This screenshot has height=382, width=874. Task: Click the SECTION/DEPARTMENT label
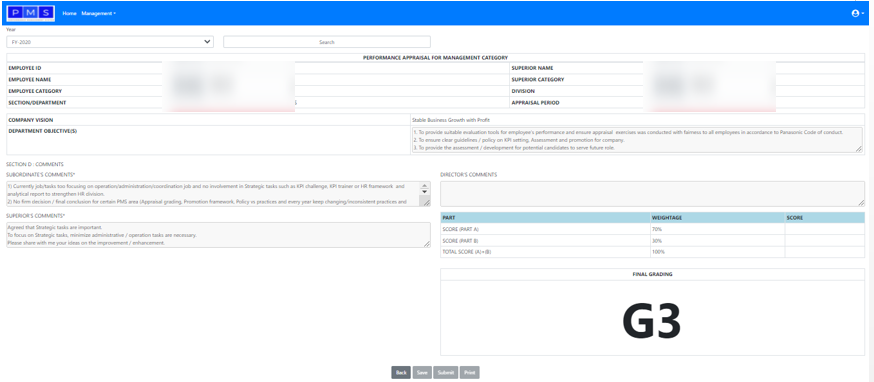click(37, 103)
